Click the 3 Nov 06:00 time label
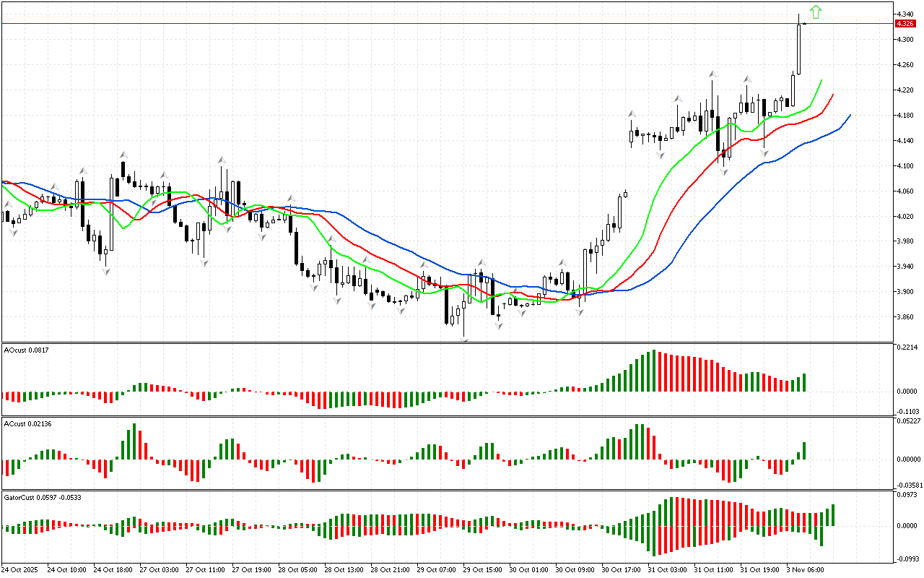 [x=806, y=570]
